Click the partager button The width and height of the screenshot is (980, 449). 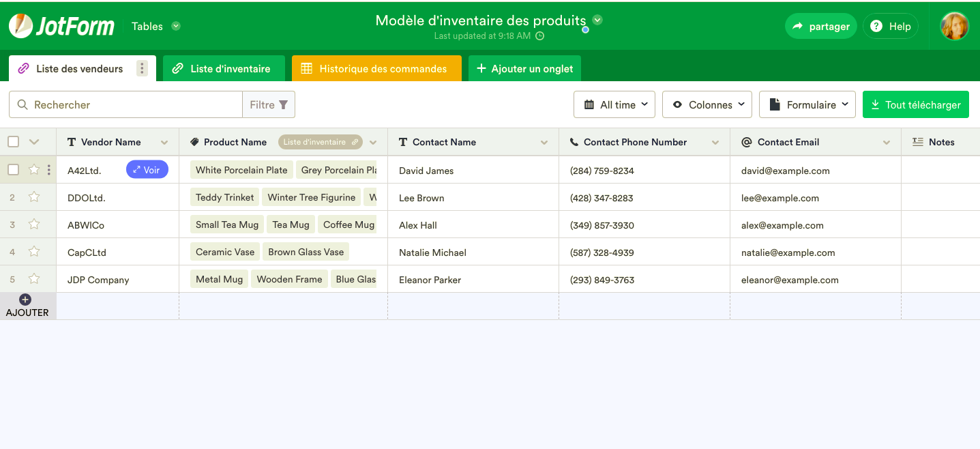point(820,27)
